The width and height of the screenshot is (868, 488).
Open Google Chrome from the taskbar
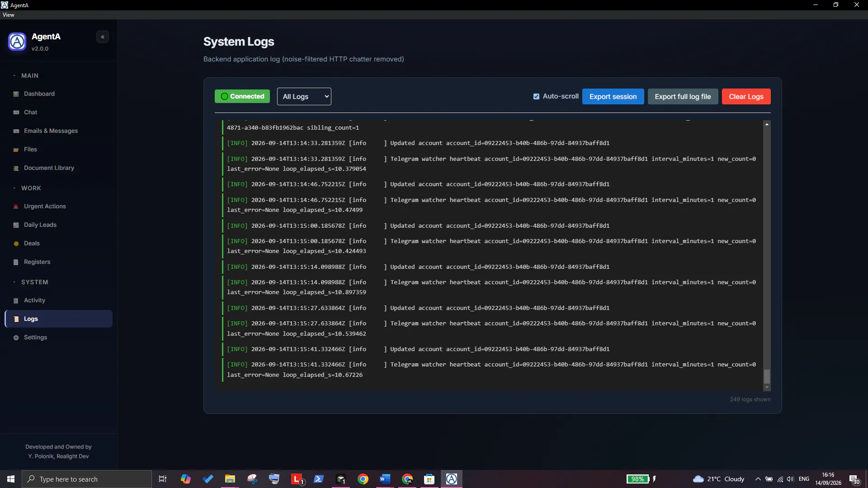(x=363, y=479)
